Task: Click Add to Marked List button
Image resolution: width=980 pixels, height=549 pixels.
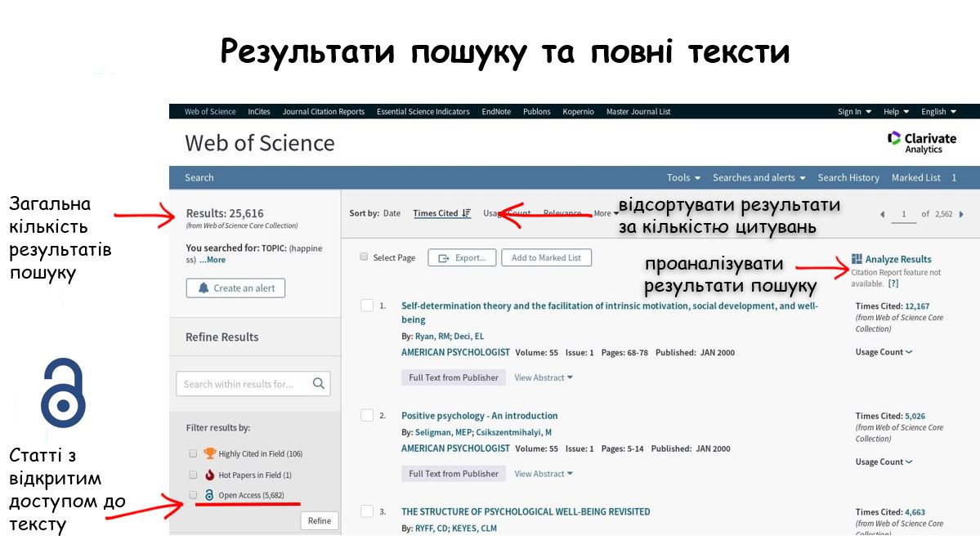Action: click(546, 257)
